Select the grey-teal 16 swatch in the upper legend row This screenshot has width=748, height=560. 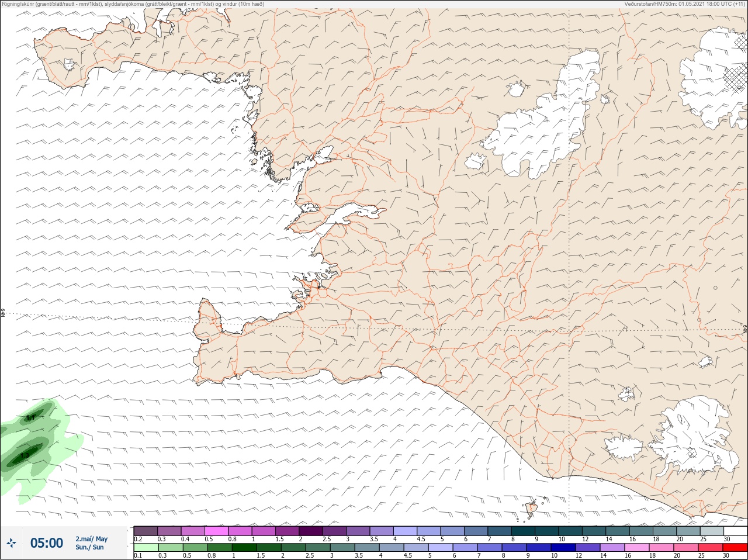pos(641,531)
